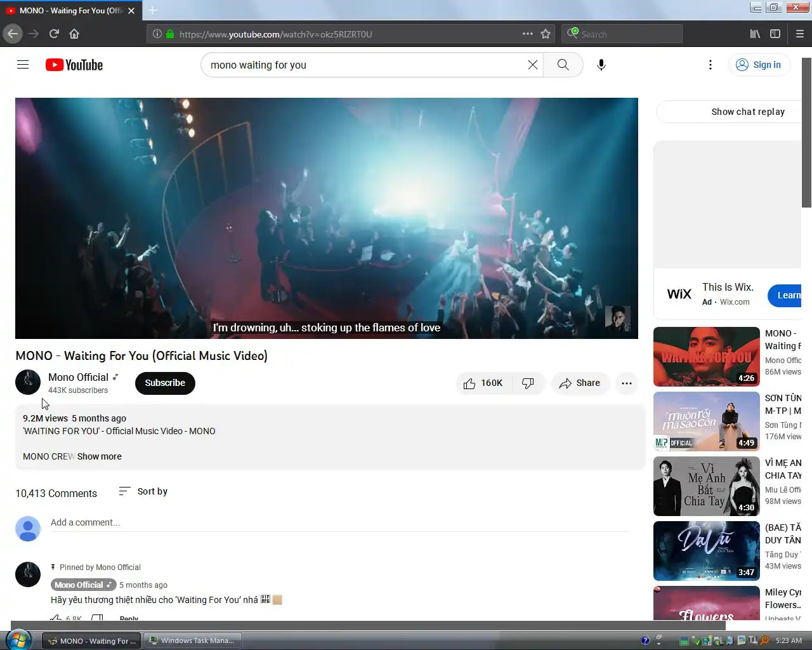Viewport: 812px width, 650px height.
Task: Open the YouTube hamburger guide menu
Action: [x=23, y=65]
